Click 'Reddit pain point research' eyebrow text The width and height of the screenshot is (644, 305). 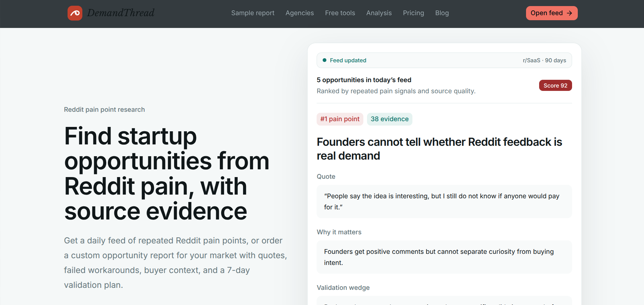coord(104,109)
